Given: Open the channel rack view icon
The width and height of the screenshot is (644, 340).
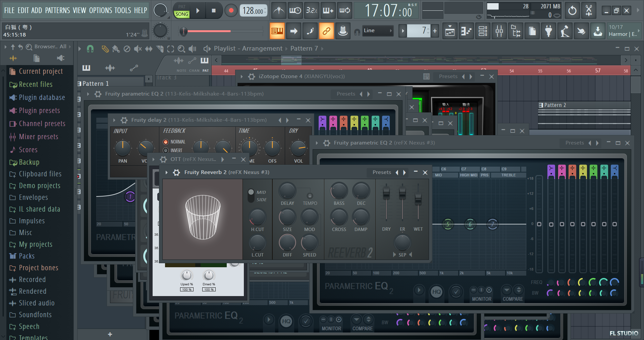Looking at the screenshot, I should click(483, 32).
